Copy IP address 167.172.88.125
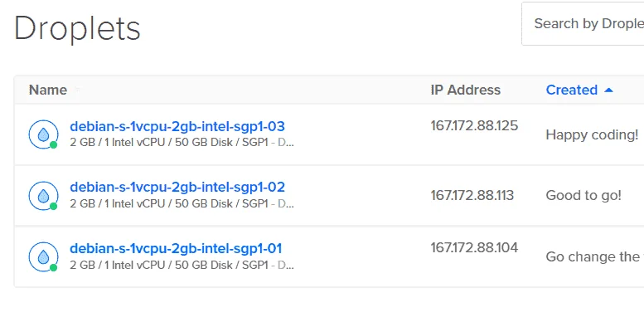The width and height of the screenshot is (644, 327). pyautogui.click(x=474, y=125)
